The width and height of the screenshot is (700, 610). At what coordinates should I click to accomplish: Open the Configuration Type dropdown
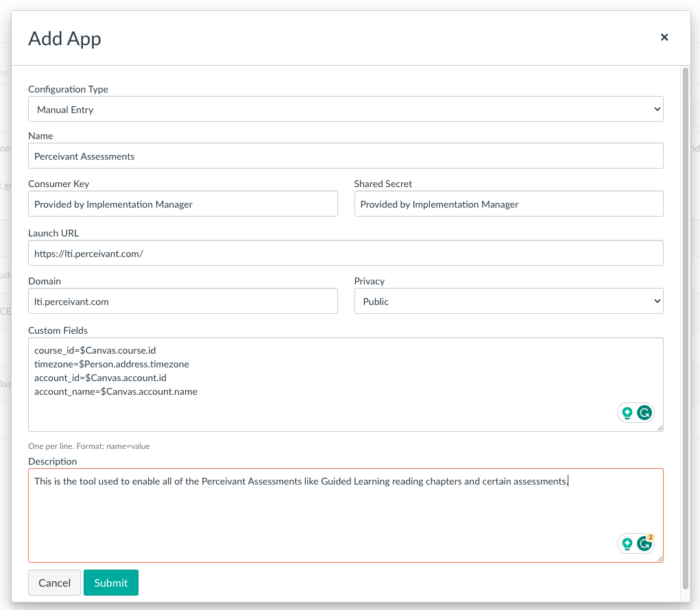pyautogui.click(x=346, y=110)
